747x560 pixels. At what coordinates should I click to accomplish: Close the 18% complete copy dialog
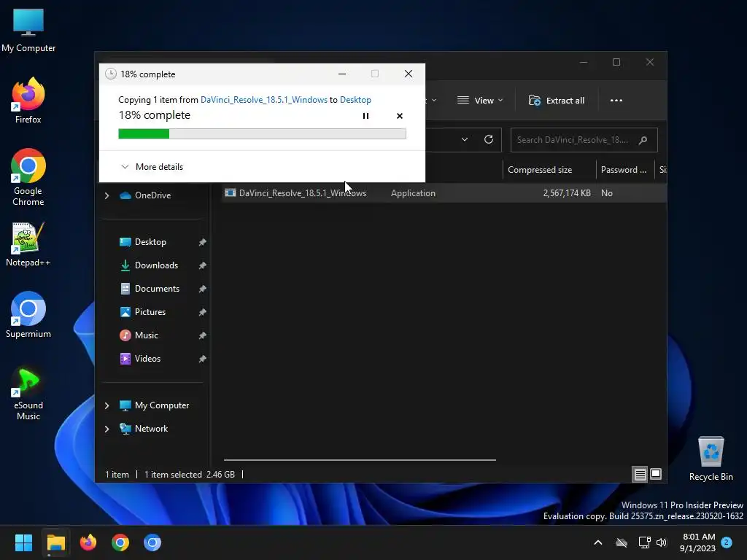(409, 74)
